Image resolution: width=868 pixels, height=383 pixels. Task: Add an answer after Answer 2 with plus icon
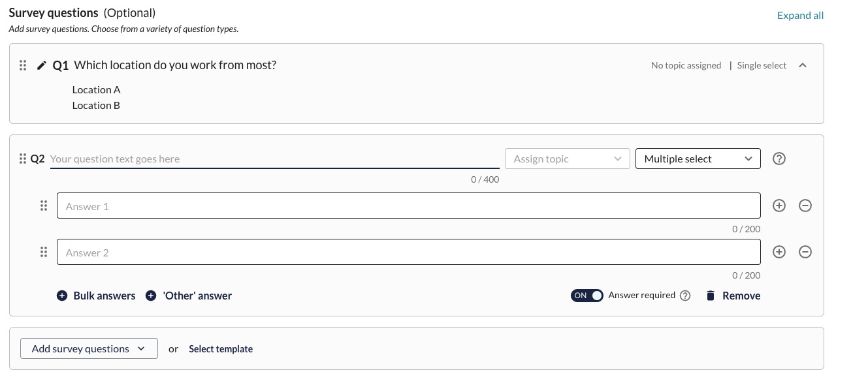tap(779, 252)
